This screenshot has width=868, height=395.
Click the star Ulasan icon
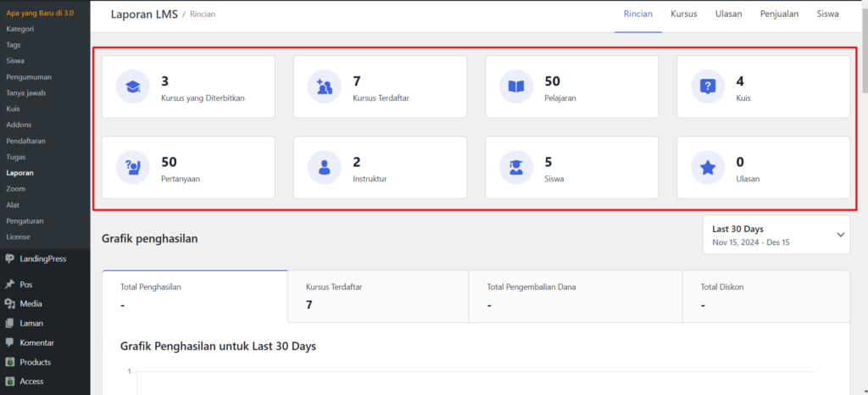coord(707,167)
